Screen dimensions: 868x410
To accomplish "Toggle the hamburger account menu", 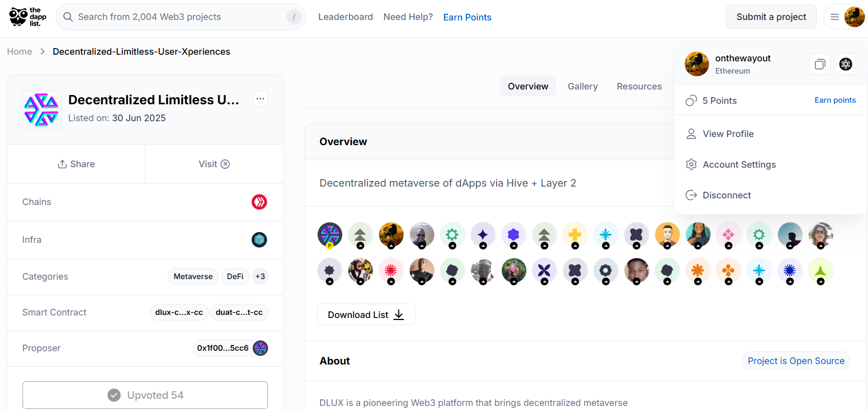I will click(x=834, y=17).
